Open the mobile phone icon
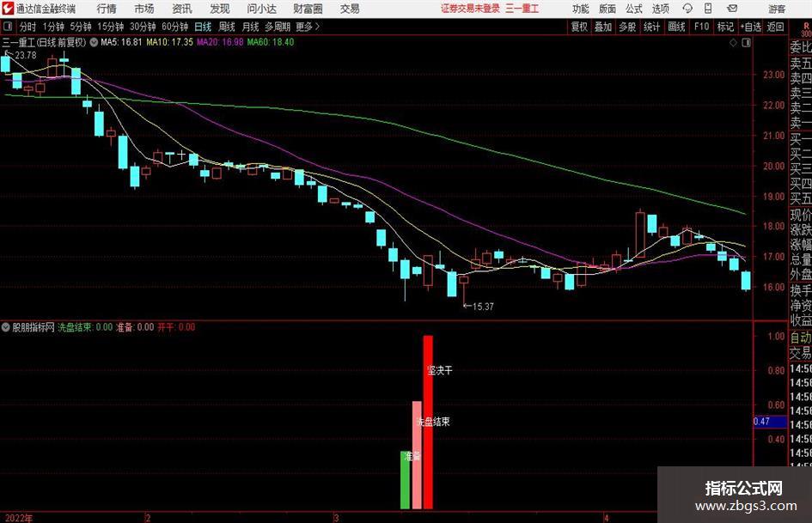The width and height of the screenshot is (812, 523). point(708,9)
